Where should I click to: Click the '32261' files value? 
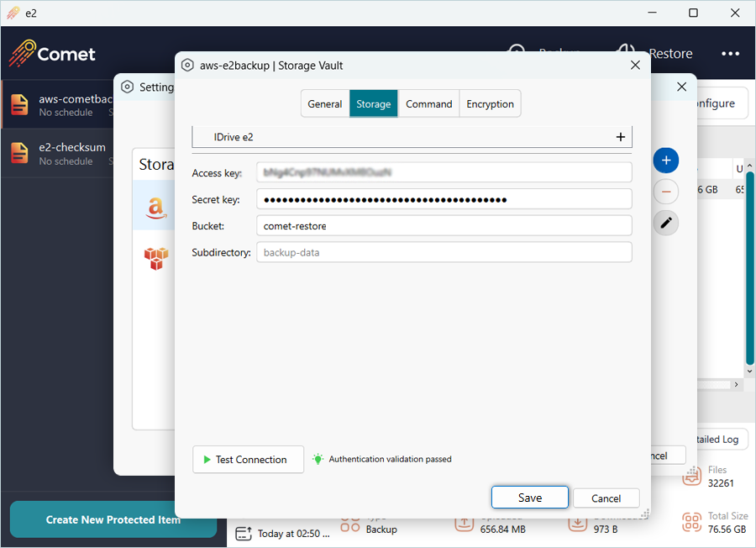click(721, 483)
